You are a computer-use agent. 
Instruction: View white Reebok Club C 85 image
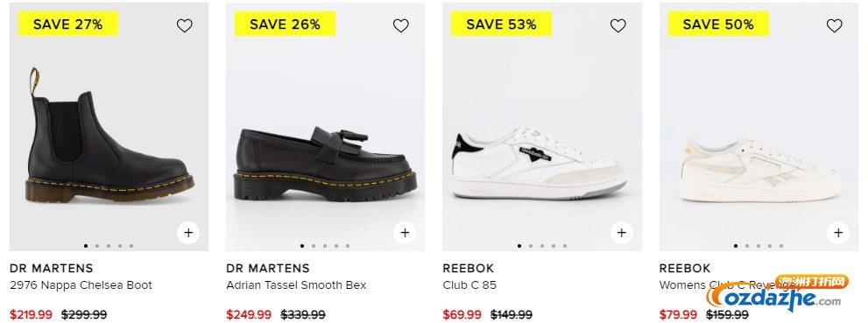point(540,164)
